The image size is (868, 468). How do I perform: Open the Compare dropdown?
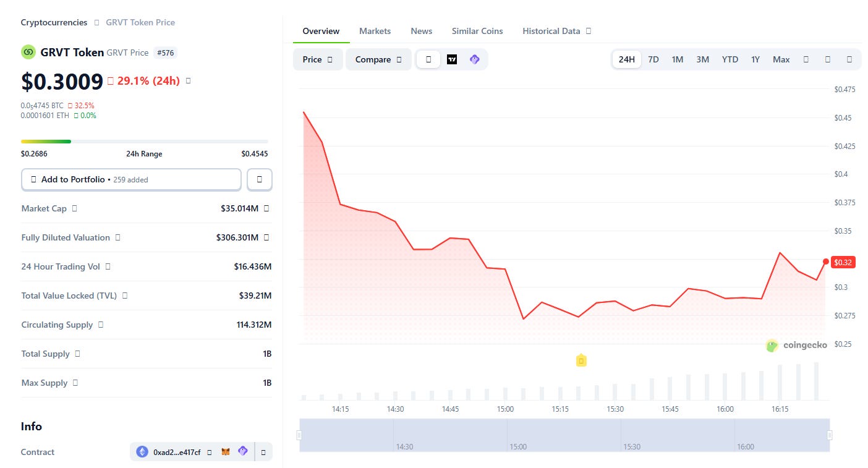point(378,59)
